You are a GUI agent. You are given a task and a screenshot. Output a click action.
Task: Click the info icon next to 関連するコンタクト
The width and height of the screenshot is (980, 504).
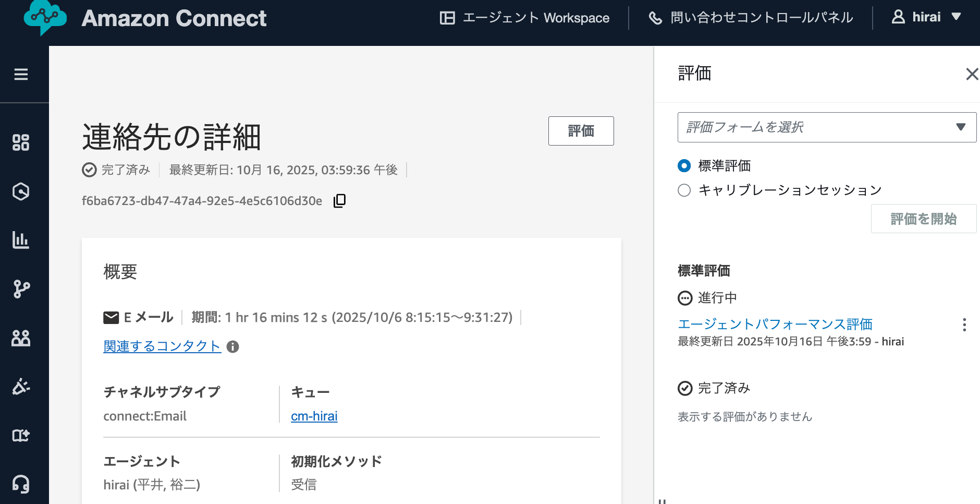234,346
